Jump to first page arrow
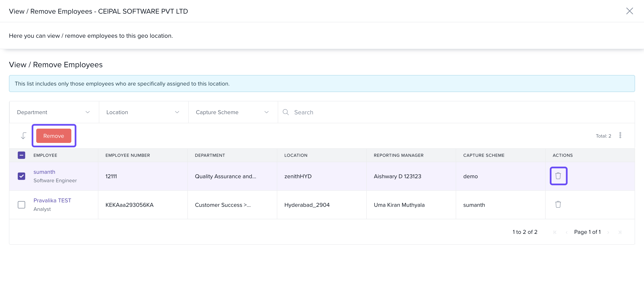 point(555,232)
